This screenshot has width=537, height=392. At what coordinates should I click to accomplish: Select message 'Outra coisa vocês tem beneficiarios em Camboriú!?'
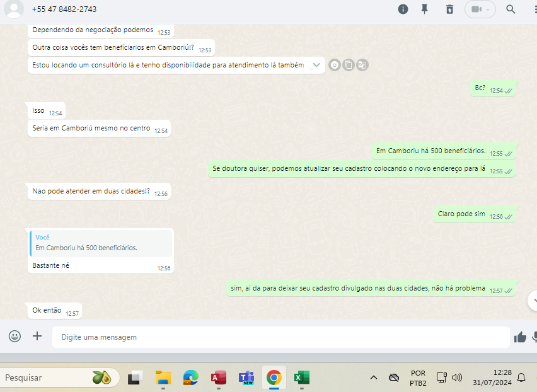coord(121,48)
